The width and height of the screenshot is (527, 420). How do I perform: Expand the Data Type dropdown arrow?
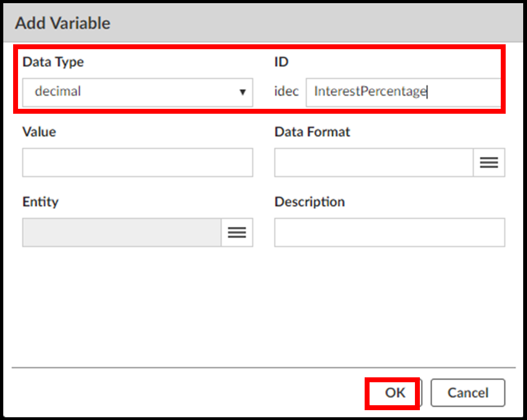click(243, 92)
